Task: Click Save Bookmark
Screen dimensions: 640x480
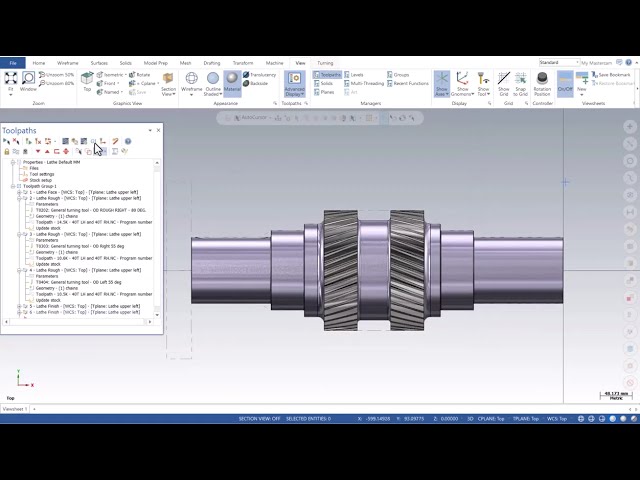Action: tap(611, 75)
